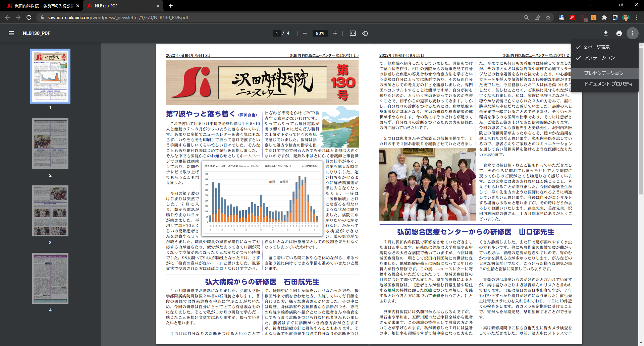Go back to the previous page
The width and height of the screenshot is (644, 346).
pos(7,17)
